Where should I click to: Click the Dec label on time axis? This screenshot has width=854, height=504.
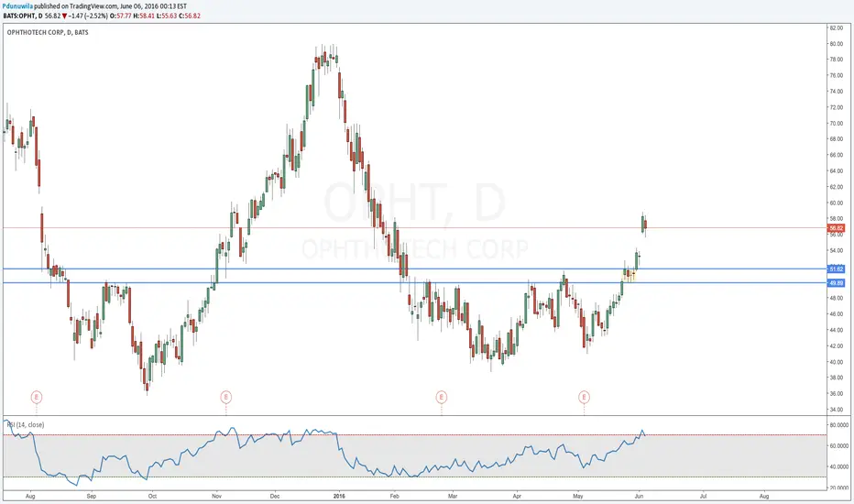(x=275, y=497)
